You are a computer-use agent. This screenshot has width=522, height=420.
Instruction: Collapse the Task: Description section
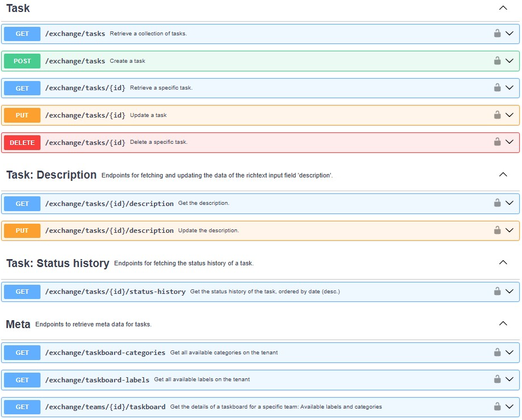coord(503,175)
